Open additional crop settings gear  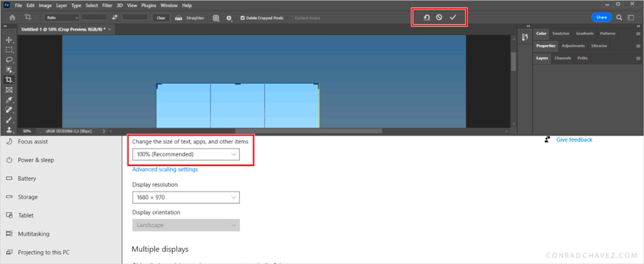(x=229, y=18)
